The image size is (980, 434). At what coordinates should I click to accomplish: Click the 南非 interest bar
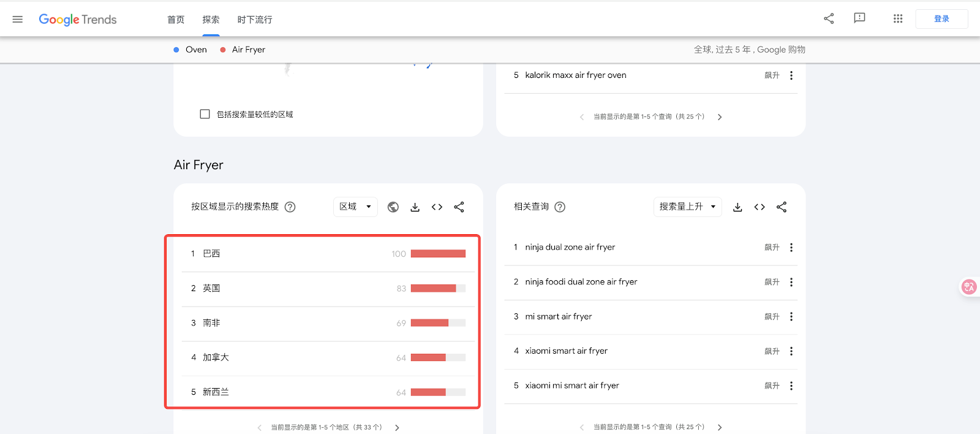(438, 323)
